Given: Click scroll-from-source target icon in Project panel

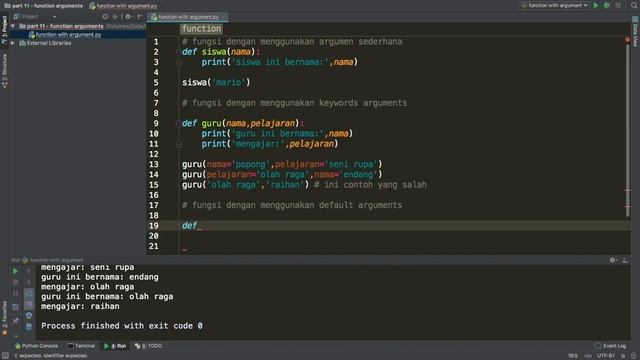Looking at the screenshot, I should coord(105,17).
